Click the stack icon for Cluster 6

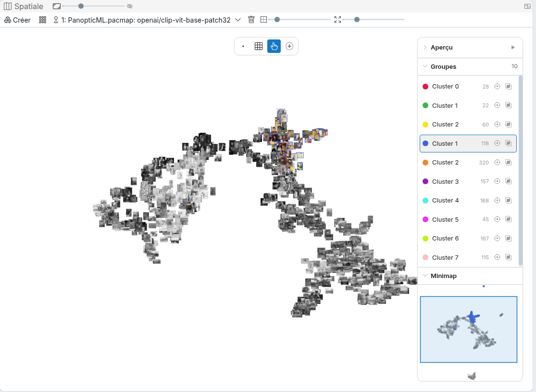[509, 239]
